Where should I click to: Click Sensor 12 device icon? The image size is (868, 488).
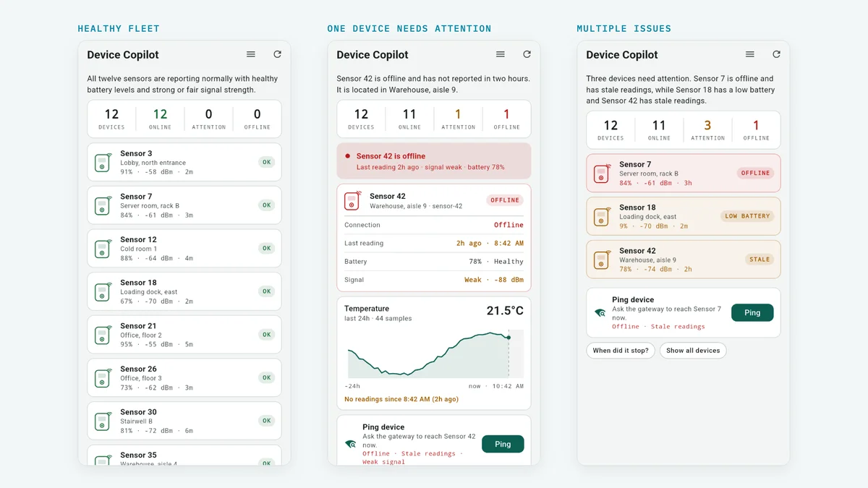click(103, 248)
